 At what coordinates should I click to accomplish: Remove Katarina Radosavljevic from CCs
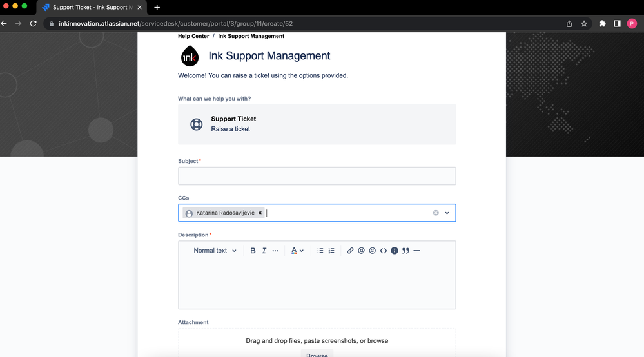point(260,213)
